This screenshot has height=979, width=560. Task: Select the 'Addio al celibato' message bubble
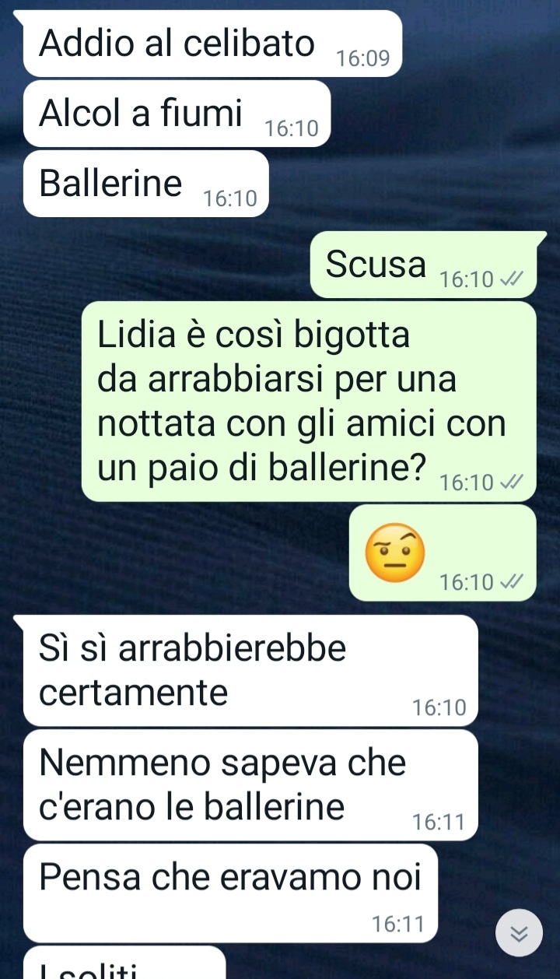(x=212, y=44)
